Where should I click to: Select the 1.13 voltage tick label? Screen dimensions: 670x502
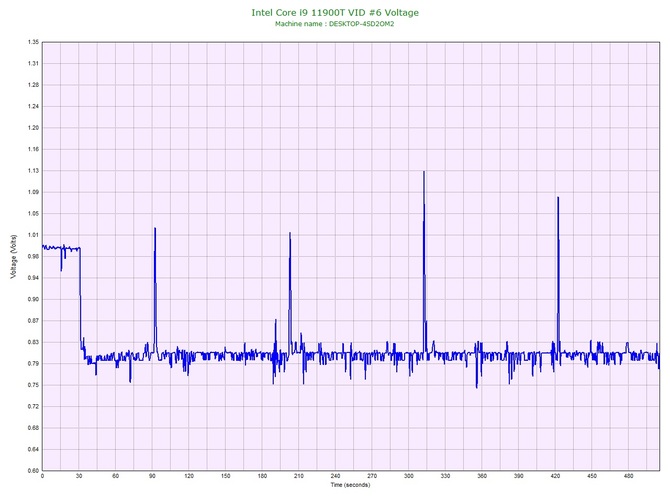(x=33, y=171)
